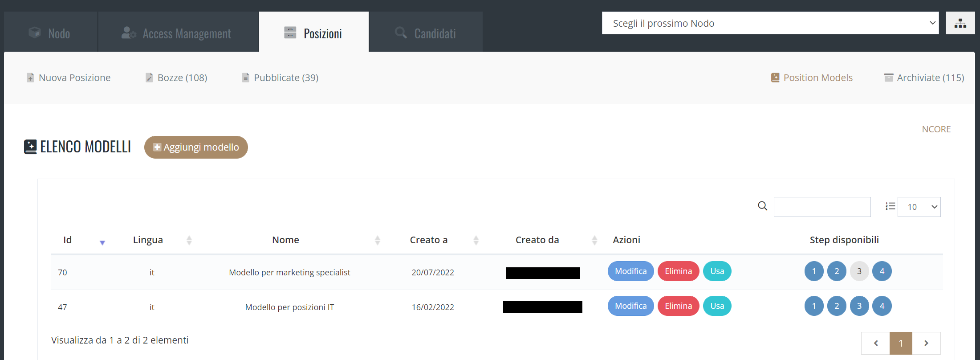Go to next page arrow
The height and width of the screenshot is (360, 980).
click(926, 343)
